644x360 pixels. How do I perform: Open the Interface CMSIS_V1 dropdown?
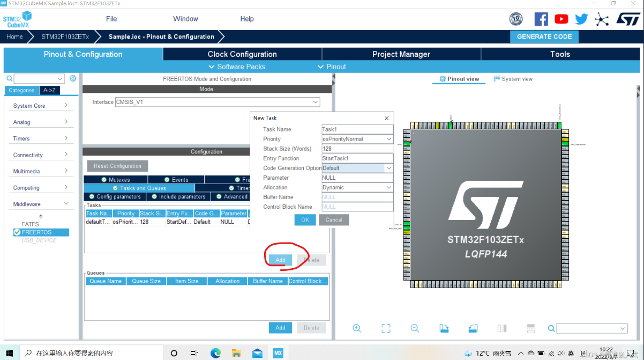coord(316,102)
